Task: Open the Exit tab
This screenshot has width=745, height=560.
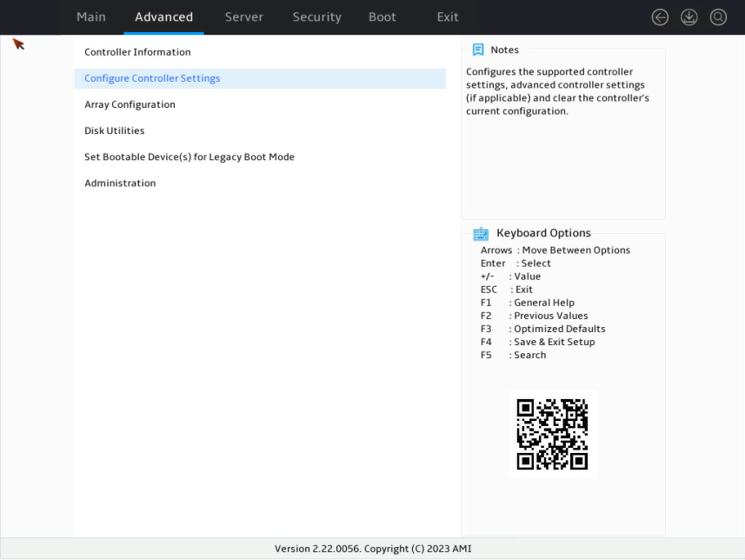Action: click(x=448, y=17)
